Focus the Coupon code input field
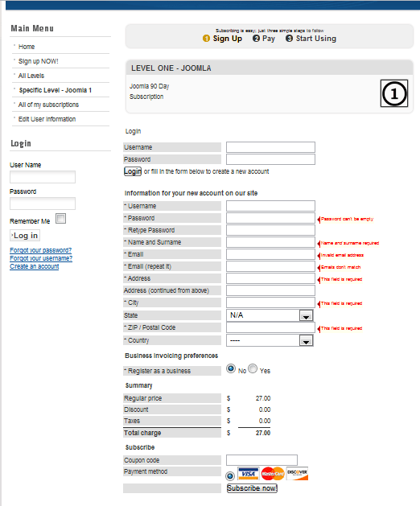Screen dimensions: 420x506 (261, 460)
